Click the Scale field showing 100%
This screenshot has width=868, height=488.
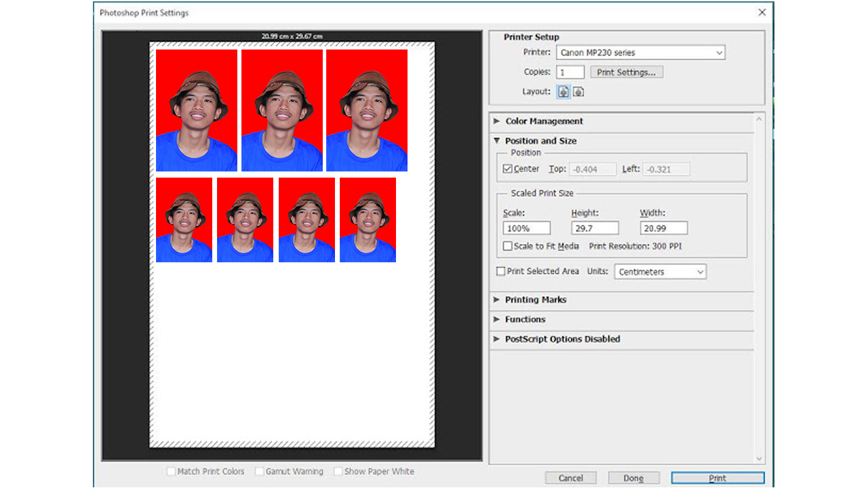click(x=527, y=228)
